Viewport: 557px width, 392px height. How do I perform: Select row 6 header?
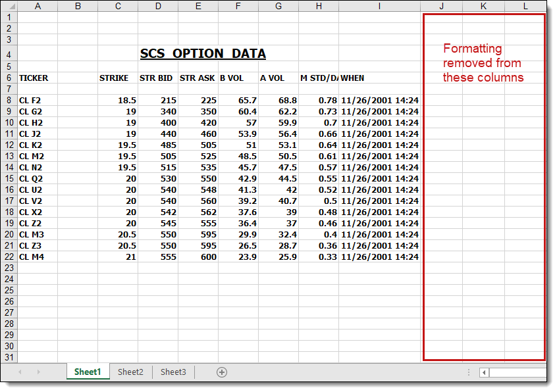(x=9, y=78)
